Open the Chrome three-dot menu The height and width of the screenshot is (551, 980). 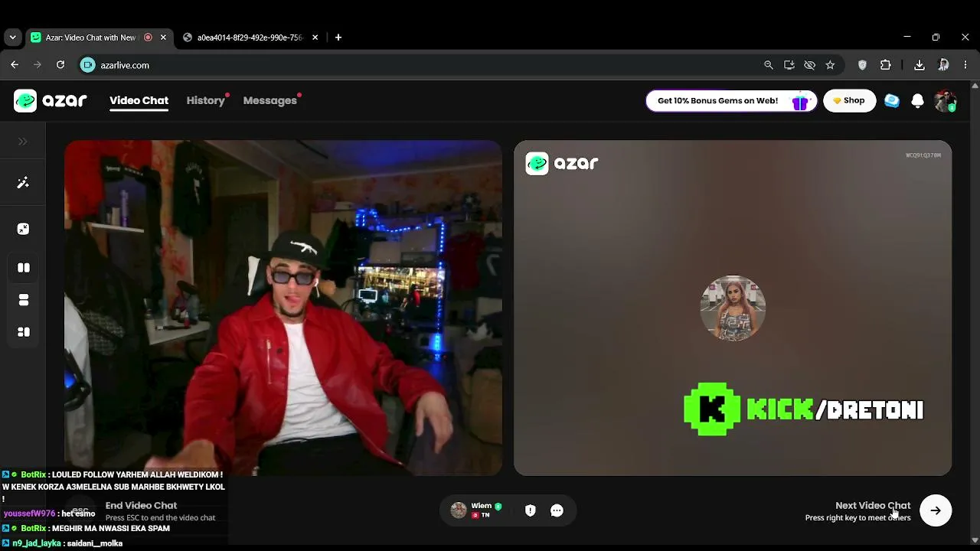pyautogui.click(x=965, y=65)
